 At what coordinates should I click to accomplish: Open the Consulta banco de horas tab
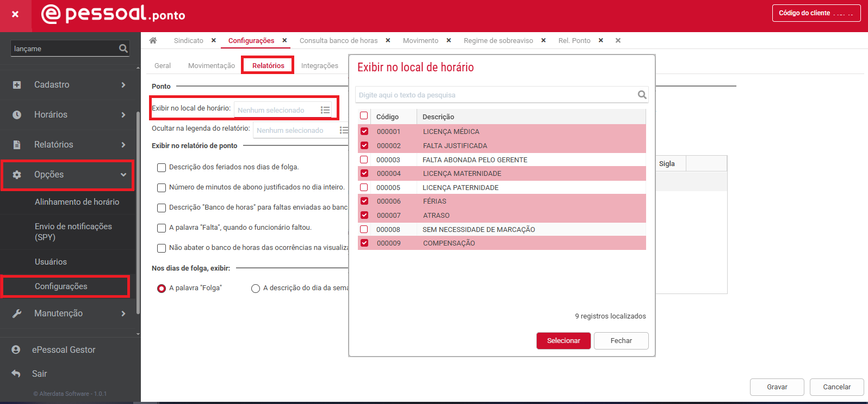click(338, 40)
